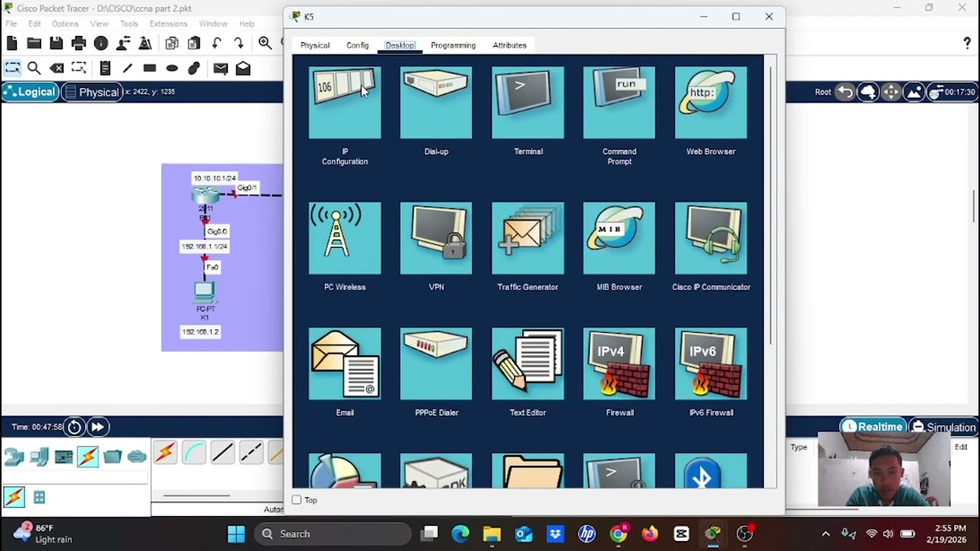
Task: Open the IPv4 Firewall app
Action: point(619,364)
